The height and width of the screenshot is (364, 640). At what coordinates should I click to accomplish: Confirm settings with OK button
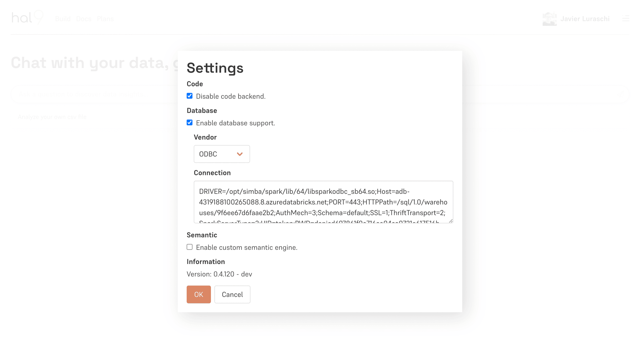199,294
